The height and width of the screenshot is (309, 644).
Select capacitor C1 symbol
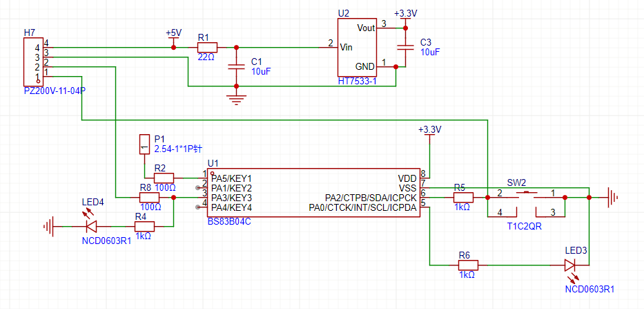click(237, 66)
